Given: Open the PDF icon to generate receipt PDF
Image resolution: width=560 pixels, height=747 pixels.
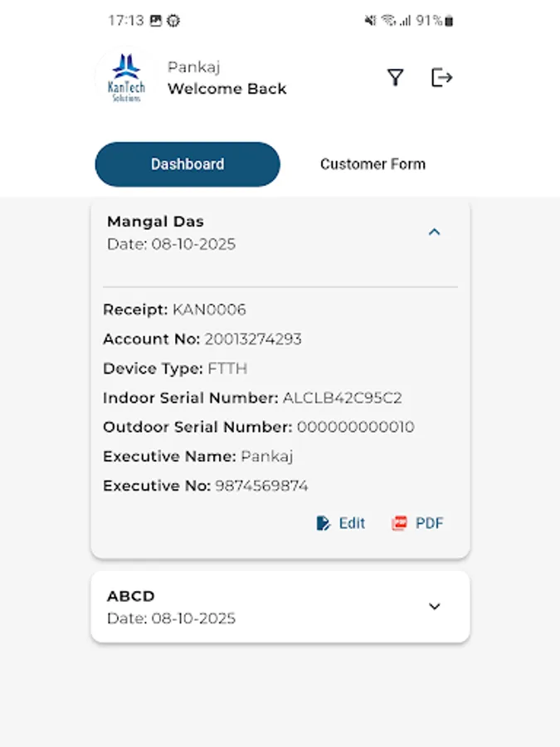Looking at the screenshot, I should (397, 523).
